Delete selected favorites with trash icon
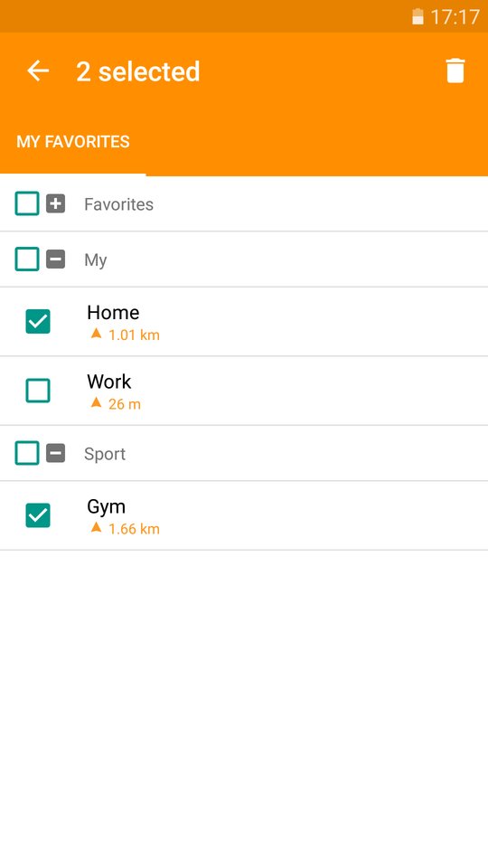 [455, 71]
